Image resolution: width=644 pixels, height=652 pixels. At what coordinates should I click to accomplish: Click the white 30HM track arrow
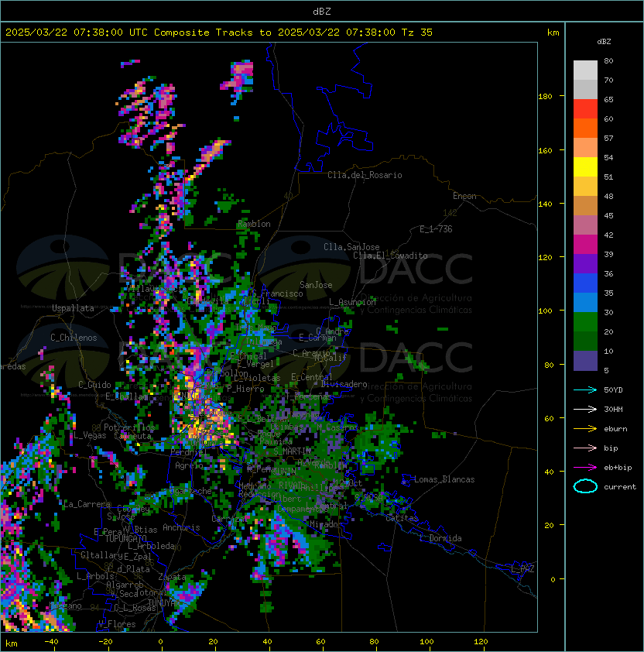[585, 409]
